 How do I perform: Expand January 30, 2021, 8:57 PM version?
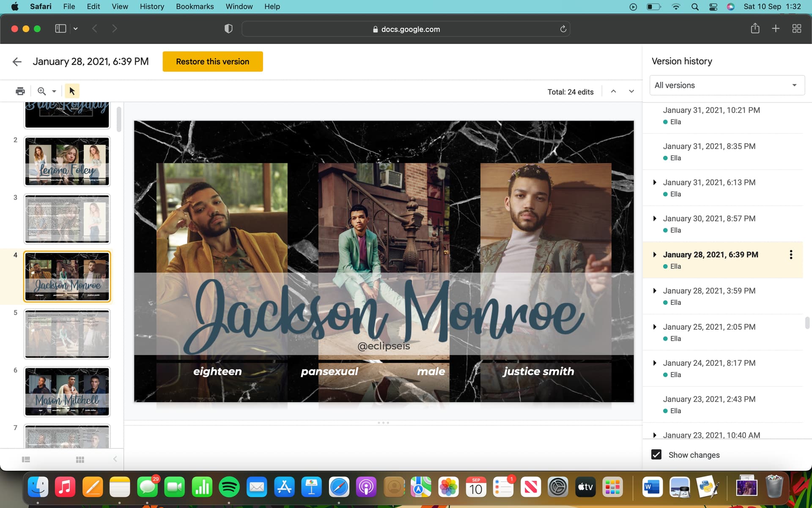click(655, 218)
